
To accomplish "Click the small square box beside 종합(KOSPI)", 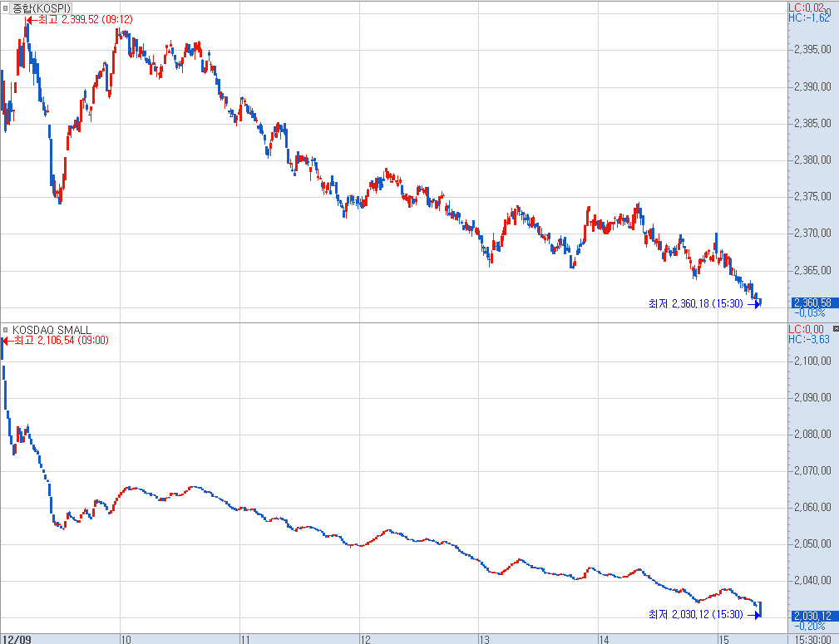I will pos(6,7).
